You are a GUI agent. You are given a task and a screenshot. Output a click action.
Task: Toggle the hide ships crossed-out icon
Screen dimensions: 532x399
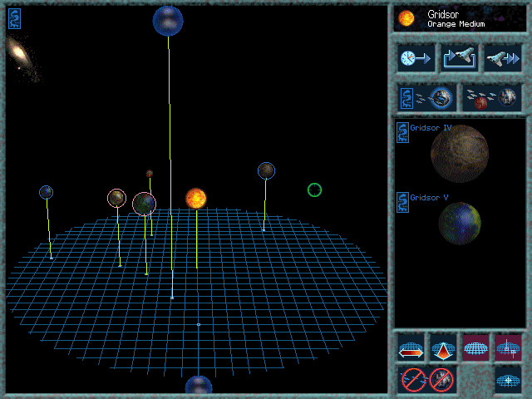click(414, 380)
